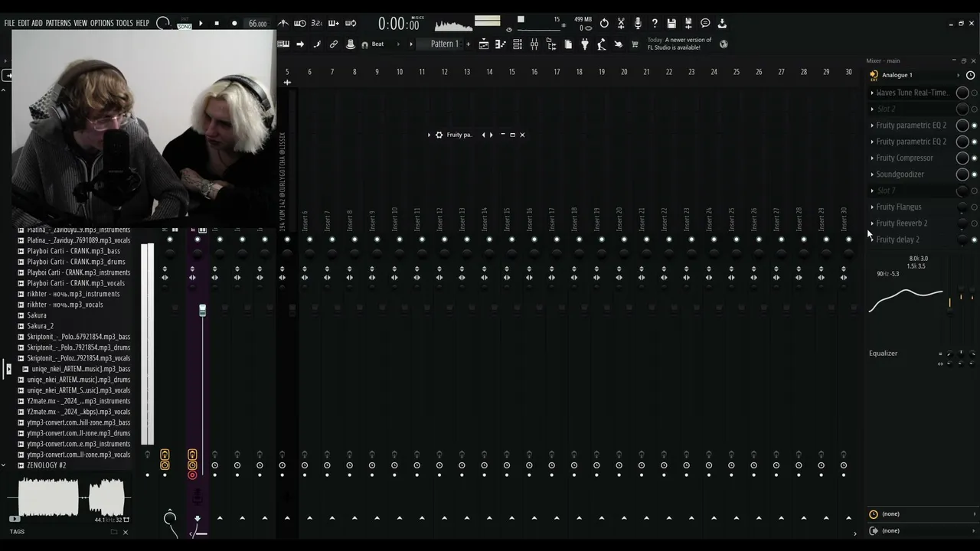The width and height of the screenshot is (980, 551).
Task: Open the Channel rack view icon
Action: click(x=518, y=44)
